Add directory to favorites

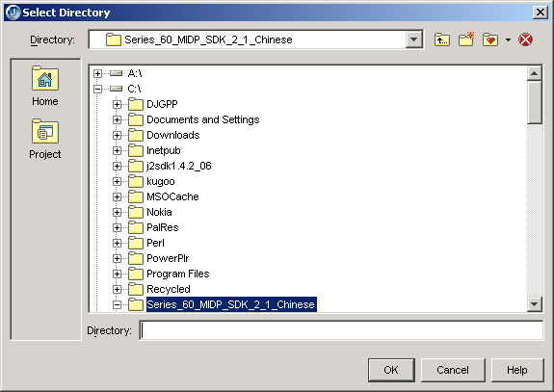(x=490, y=39)
